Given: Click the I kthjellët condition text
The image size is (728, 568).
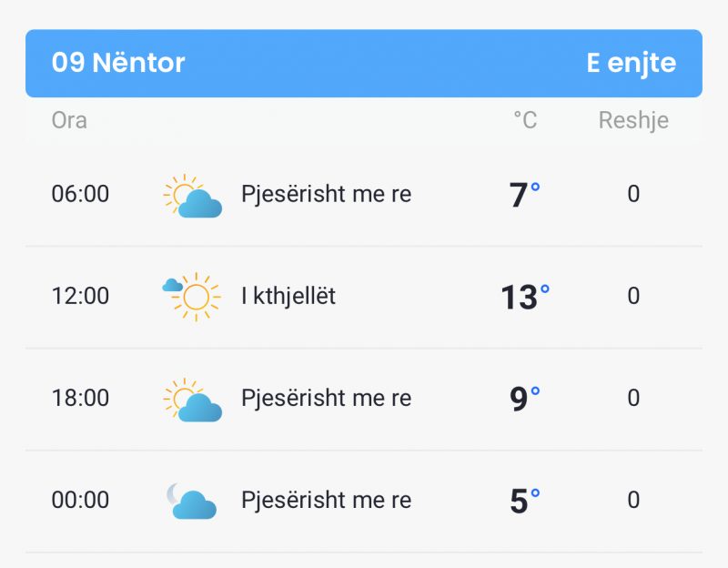Looking at the screenshot, I should pos(288,297).
